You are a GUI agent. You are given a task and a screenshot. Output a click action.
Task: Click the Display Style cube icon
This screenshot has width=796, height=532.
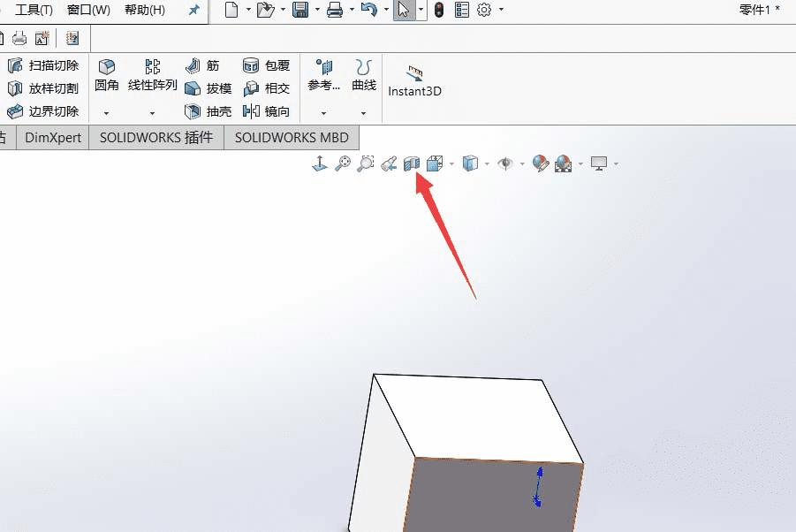[470, 163]
